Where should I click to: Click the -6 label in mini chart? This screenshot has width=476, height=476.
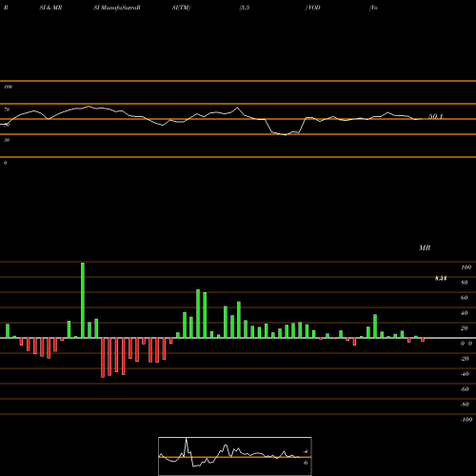pos(306,463)
